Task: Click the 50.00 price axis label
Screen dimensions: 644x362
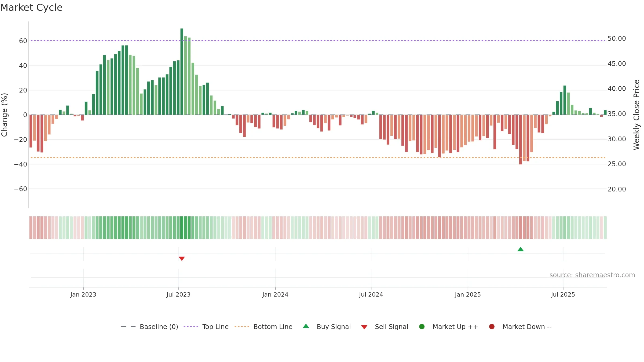Action: pos(617,39)
